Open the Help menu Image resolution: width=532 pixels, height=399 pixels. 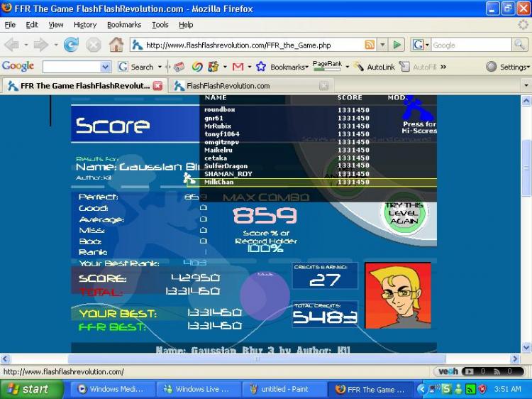(186, 25)
